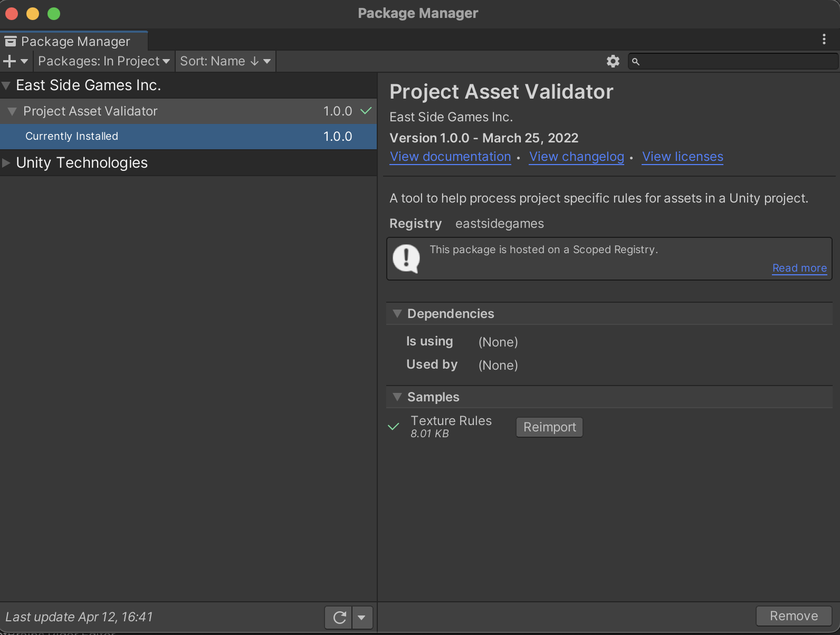
Task: Open the add package plus menu
Action: [x=15, y=61]
